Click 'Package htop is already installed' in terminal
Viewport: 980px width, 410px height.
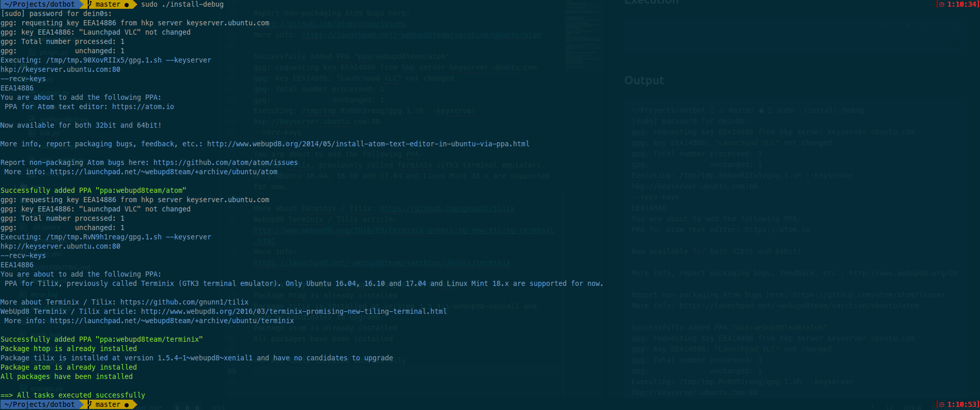pos(69,348)
